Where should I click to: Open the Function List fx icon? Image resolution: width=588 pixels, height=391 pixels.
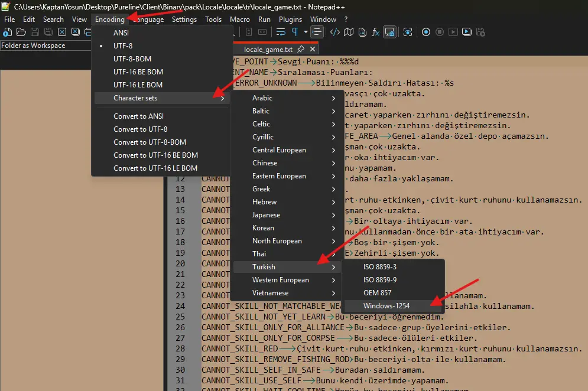[376, 32]
